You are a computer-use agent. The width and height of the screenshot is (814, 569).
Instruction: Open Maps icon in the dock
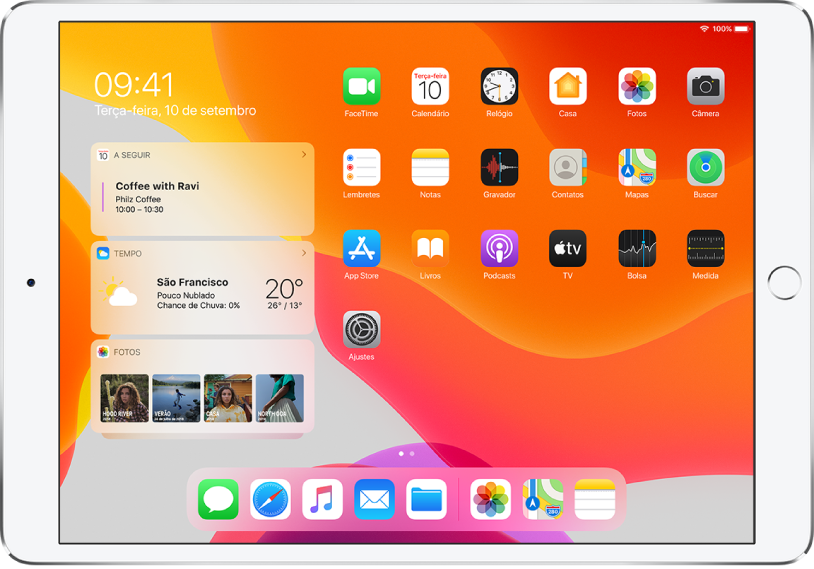click(x=542, y=499)
